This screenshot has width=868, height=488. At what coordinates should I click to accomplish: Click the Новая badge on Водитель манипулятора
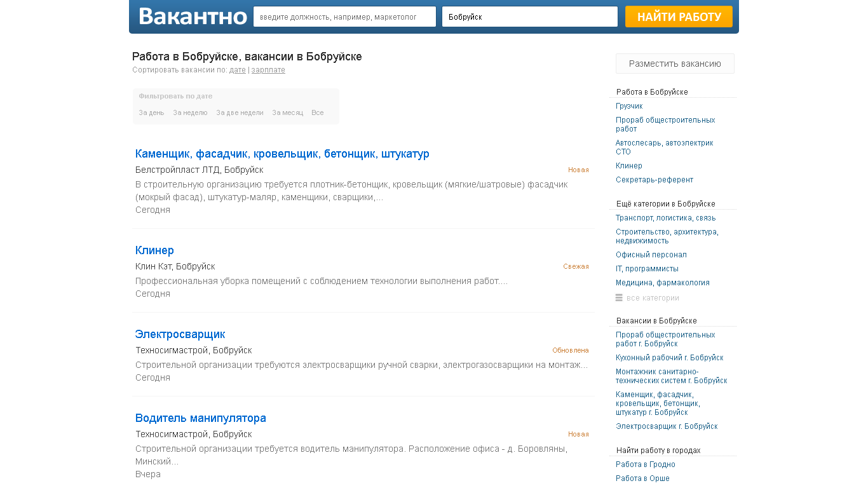click(x=578, y=434)
